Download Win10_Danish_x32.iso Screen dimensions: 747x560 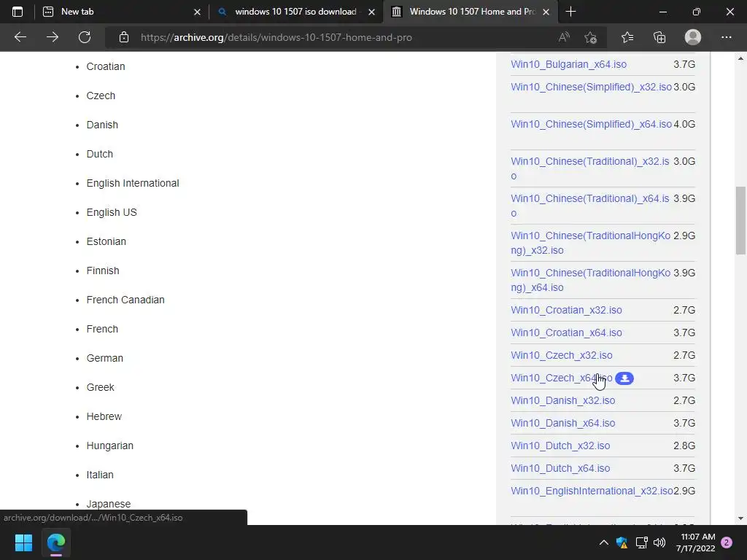coord(562,400)
